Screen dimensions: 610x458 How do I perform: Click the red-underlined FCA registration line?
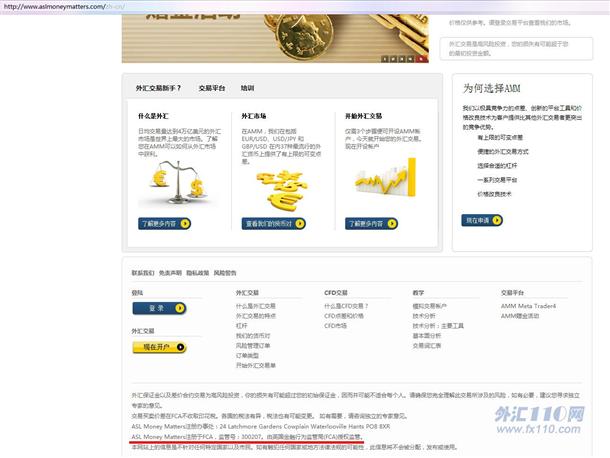click(x=247, y=437)
